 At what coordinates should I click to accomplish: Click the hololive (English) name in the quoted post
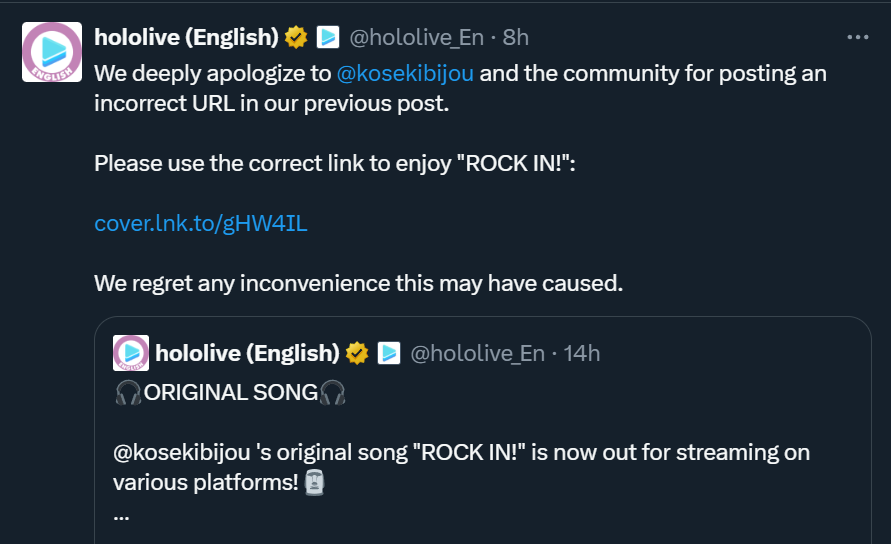click(248, 353)
